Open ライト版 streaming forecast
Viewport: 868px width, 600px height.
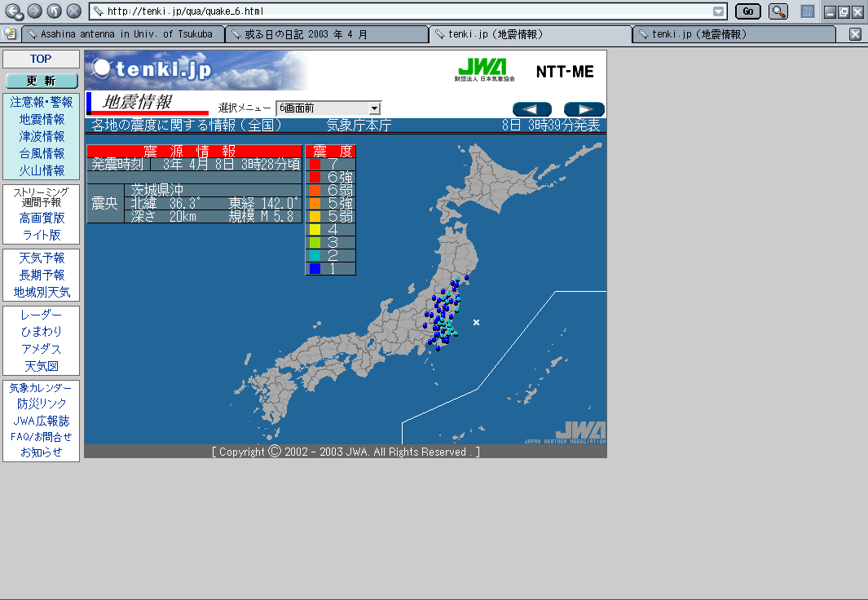pyautogui.click(x=42, y=236)
